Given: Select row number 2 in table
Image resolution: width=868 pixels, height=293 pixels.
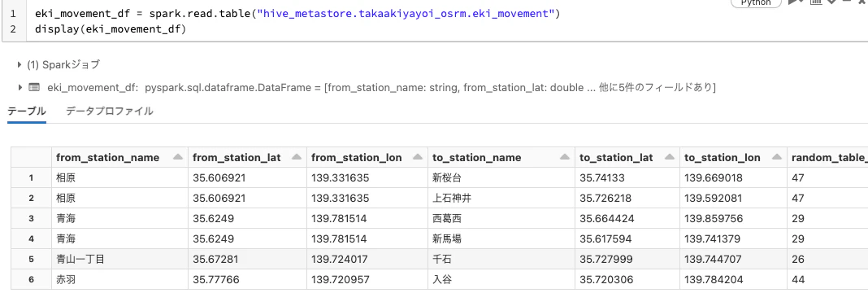Looking at the screenshot, I should click(x=32, y=199).
